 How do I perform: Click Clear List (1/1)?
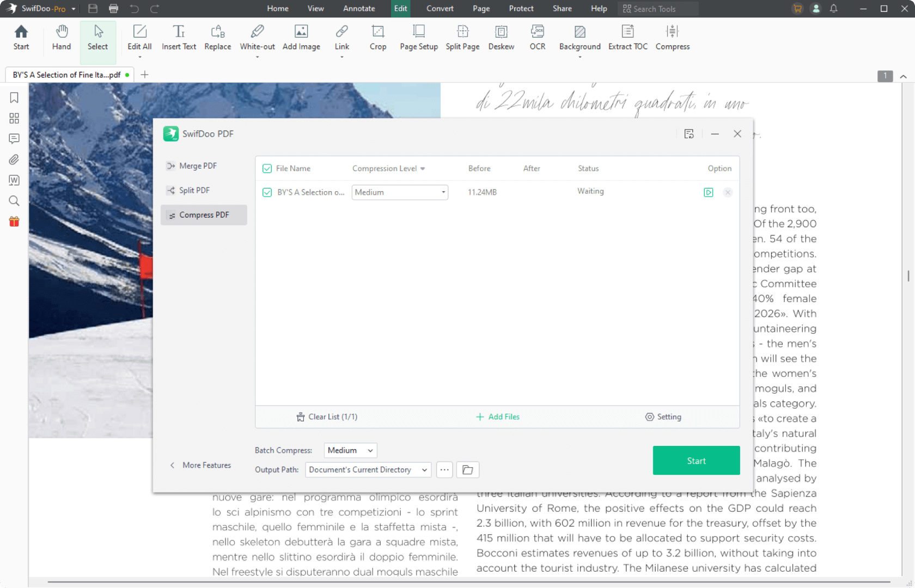[x=327, y=417]
